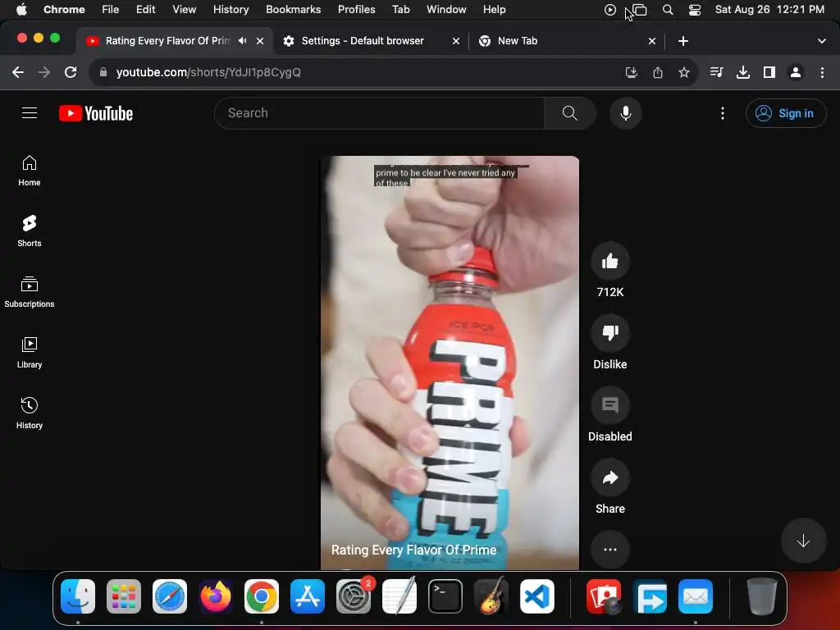840x630 pixels.
Task: Launch Safari from the Dock
Action: click(x=170, y=596)
